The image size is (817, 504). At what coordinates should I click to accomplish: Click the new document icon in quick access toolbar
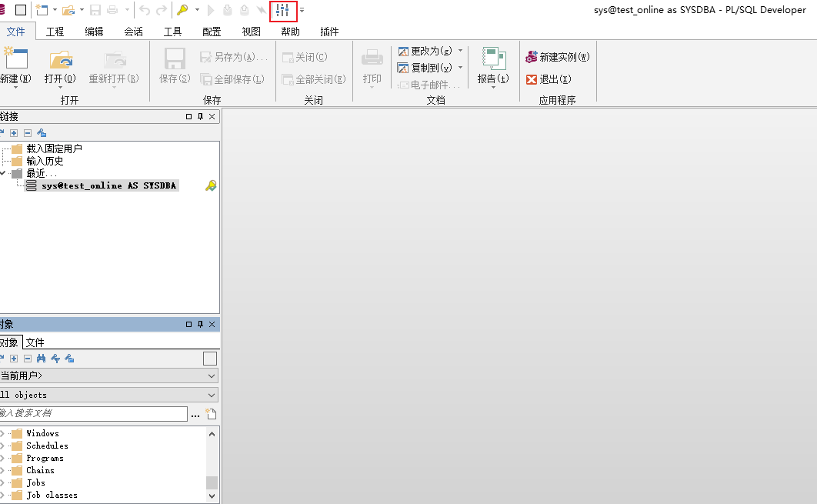(42, 10)
